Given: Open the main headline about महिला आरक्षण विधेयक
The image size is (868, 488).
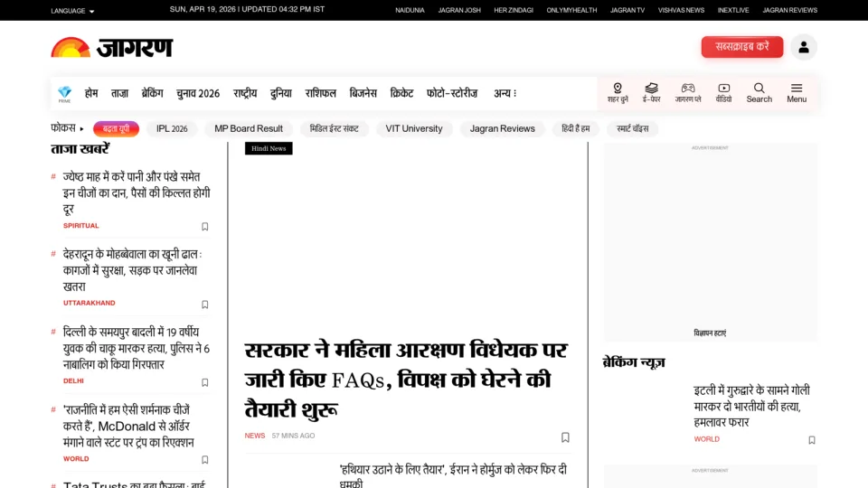Looking at the screenshot, I should point(406,380).
